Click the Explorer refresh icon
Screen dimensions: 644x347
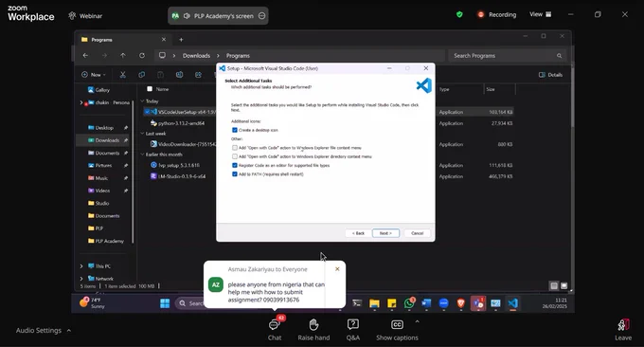[142, 56]
